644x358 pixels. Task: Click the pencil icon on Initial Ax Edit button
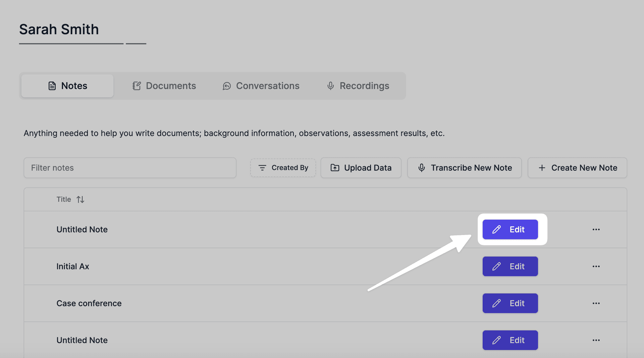click(x=497, y=266)
